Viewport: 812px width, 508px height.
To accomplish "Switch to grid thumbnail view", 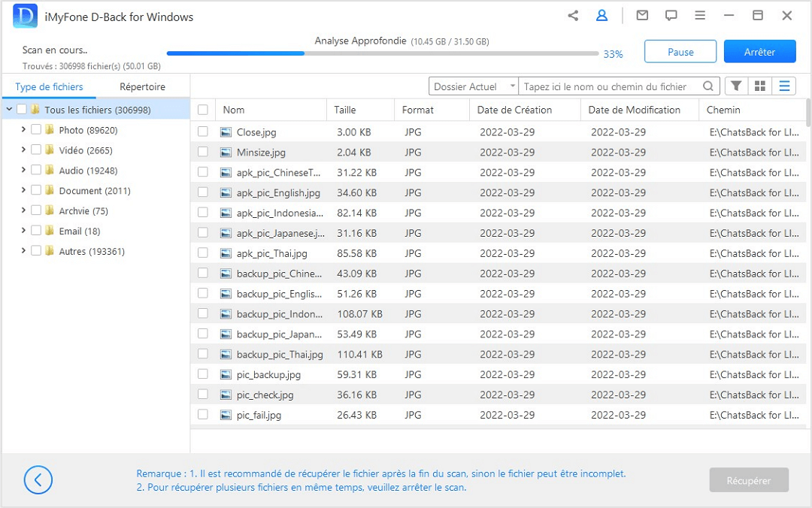I will coord(760,86).
